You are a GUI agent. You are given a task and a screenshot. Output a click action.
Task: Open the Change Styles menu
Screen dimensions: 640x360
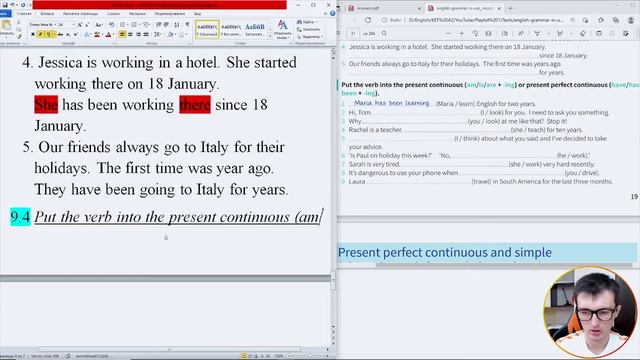[282, 29]
